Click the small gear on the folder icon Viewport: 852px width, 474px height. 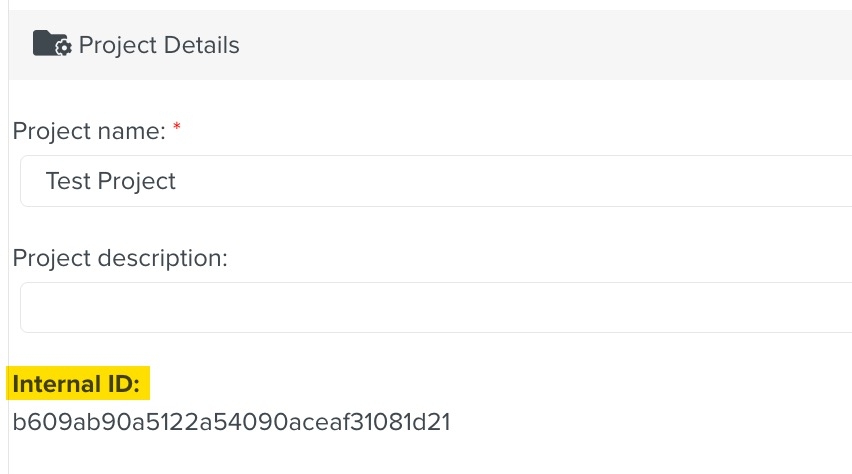click(x=64, y=48)
